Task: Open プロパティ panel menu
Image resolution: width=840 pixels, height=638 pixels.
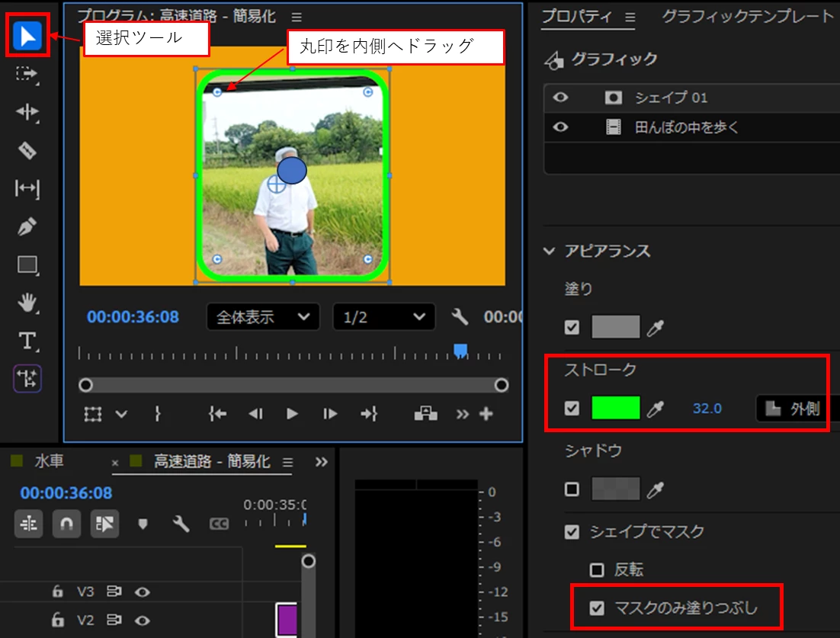Action: tap(630, 17)
